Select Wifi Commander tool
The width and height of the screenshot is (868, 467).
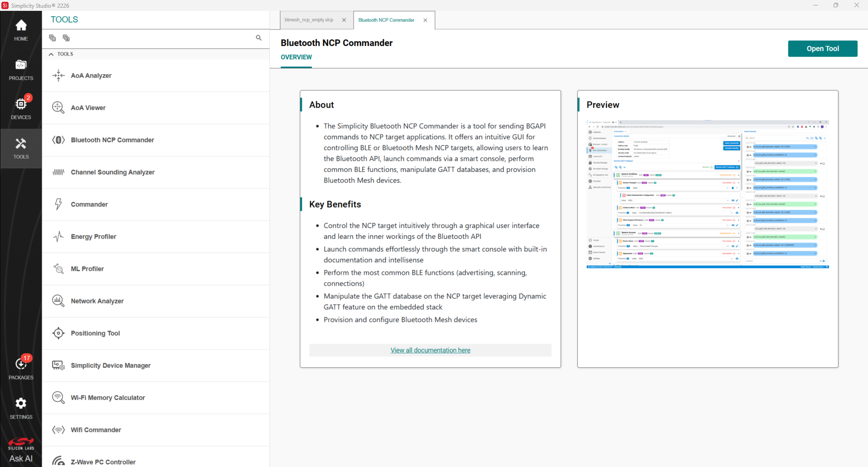tap(156, 430)
